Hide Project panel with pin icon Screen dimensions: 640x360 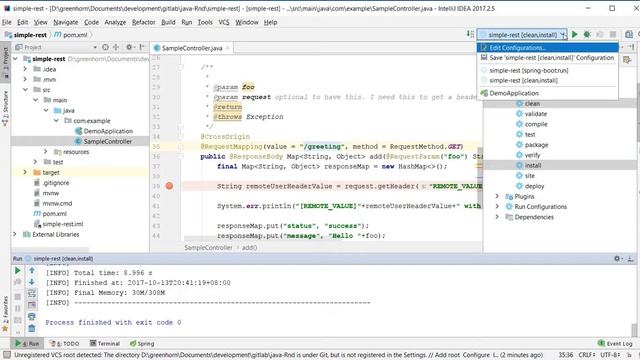pos(142,47)
